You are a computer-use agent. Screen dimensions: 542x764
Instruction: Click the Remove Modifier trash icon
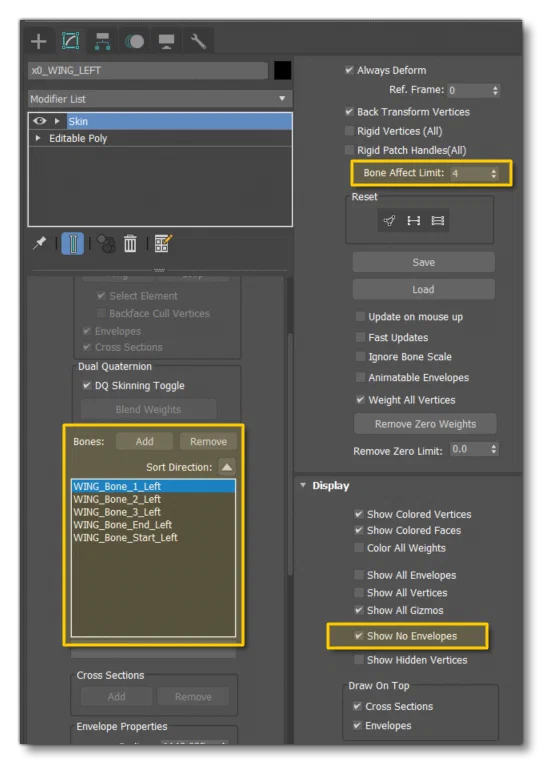click(x=130, y=244)
